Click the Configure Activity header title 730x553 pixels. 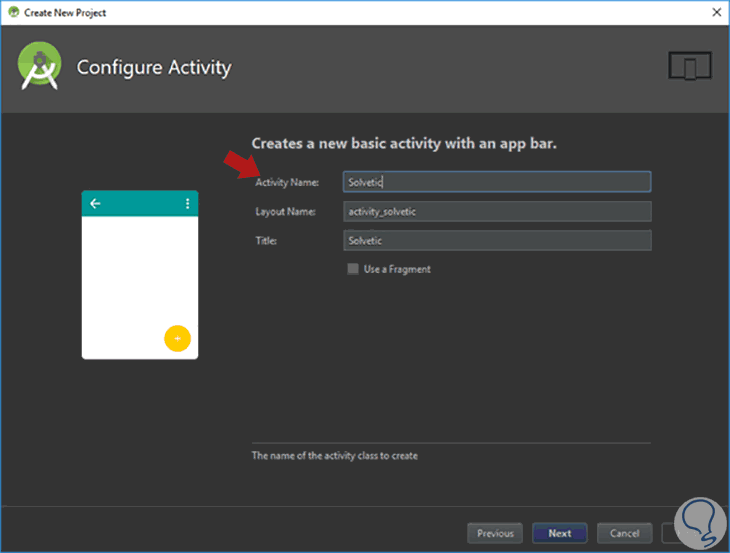154,68
